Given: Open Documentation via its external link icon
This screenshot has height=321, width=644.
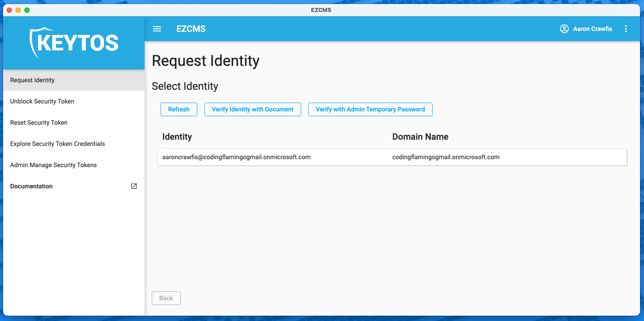Looking at the screenshot, I should click(x=134, y=186).
